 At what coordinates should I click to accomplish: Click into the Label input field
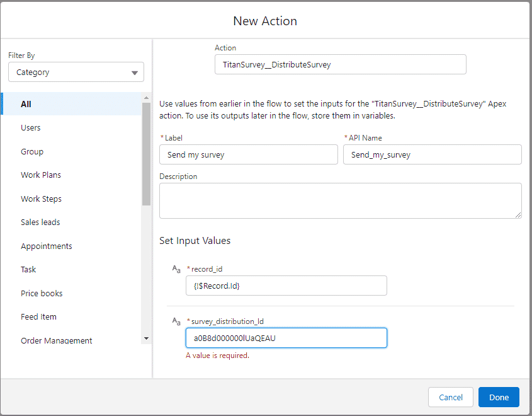[x=249, y=154]
